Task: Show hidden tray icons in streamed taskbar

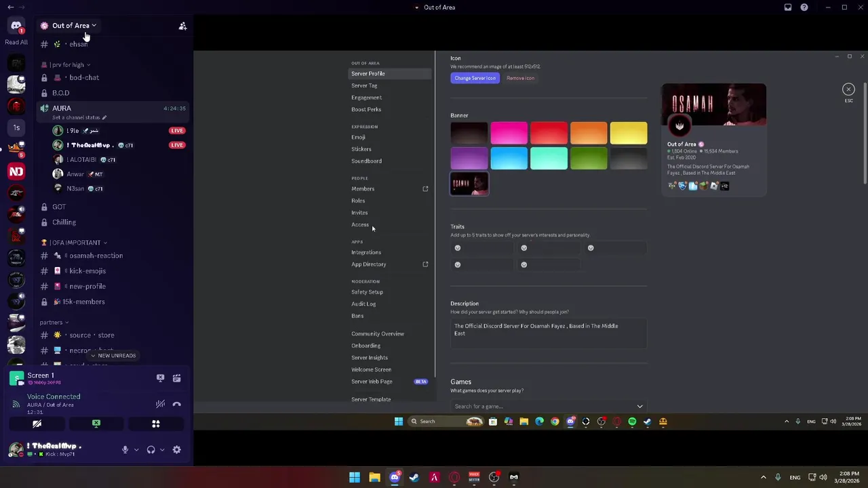Action: coord(787,422)
